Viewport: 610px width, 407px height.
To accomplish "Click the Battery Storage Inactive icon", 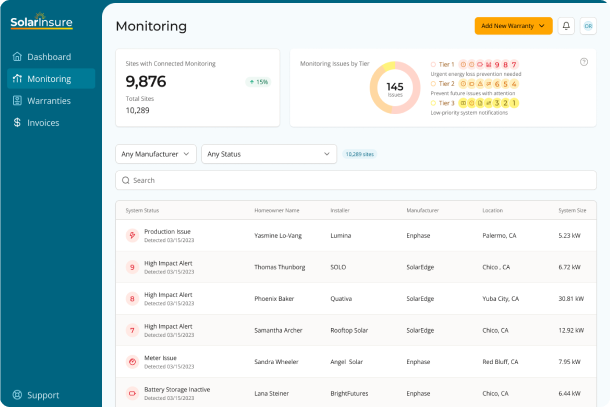I will (132, 393).
